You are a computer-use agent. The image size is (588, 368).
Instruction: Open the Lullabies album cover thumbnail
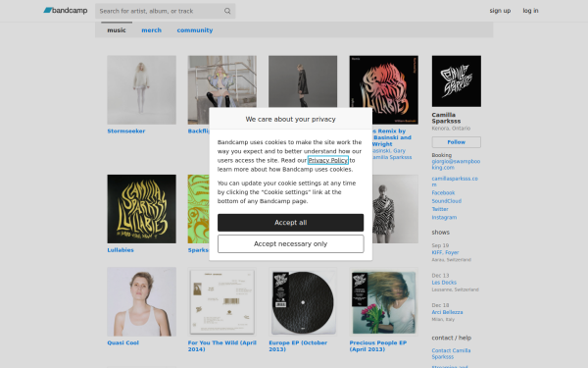click(141, 209)
